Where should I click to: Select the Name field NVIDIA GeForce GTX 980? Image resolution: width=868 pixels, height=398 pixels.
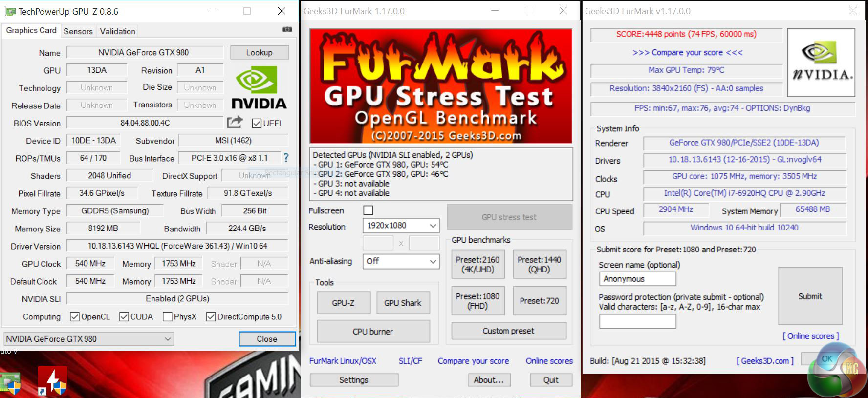(x=145, y=52)
